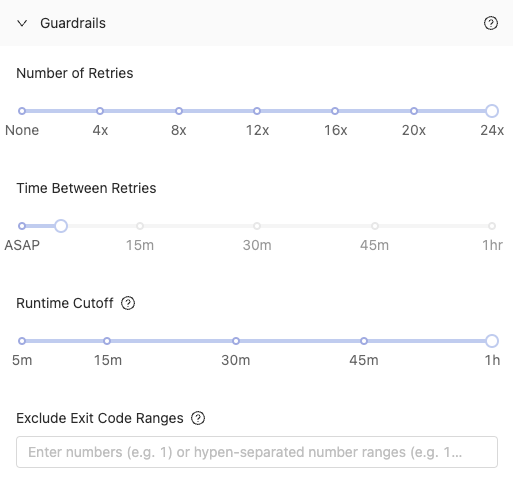This screenshot has height=486, width=513.
Task: Set Runtime Cutoff to 15m
Action: (107, 341)
